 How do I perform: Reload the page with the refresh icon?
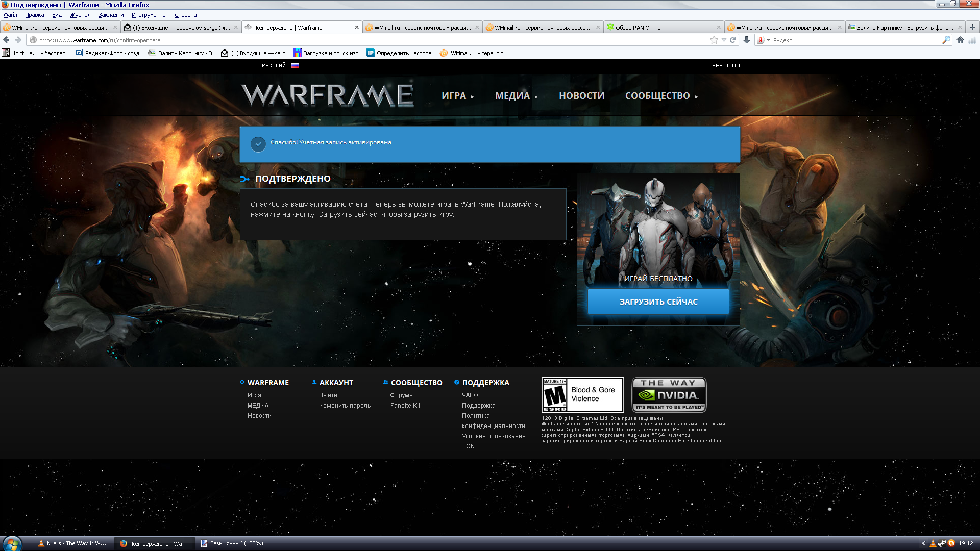pos(732,40)
